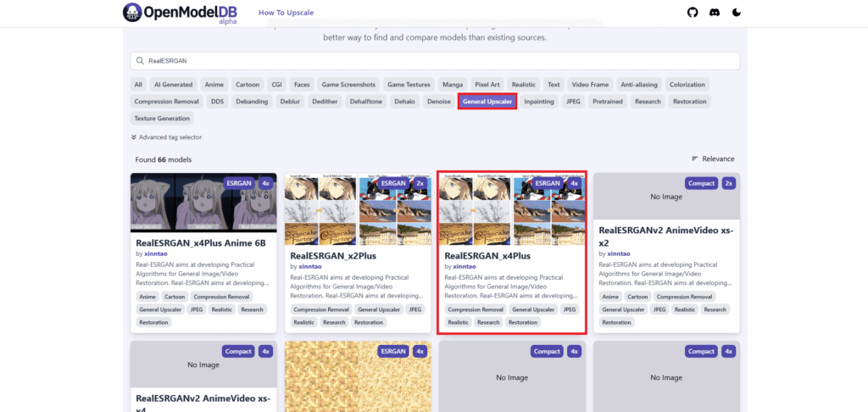868x412 pixels.
Task: Open the Relevance sort dropdown
Action: [713, 159]
